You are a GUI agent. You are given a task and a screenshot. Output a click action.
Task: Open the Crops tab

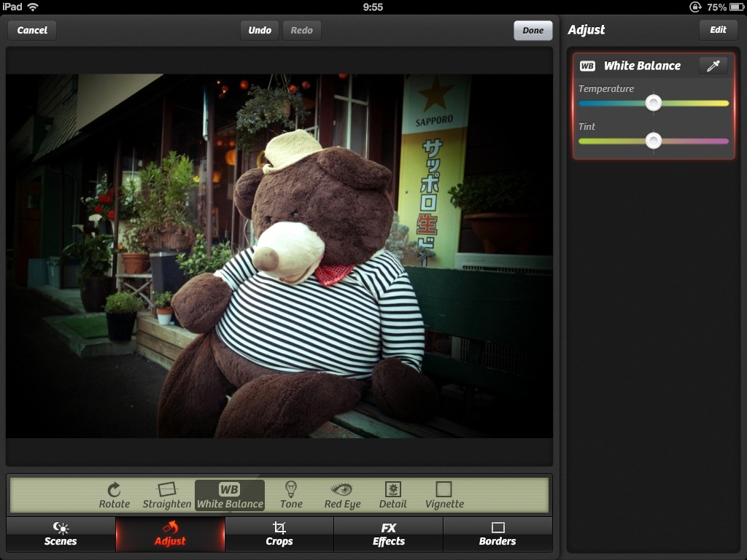(x=279, y=534)
